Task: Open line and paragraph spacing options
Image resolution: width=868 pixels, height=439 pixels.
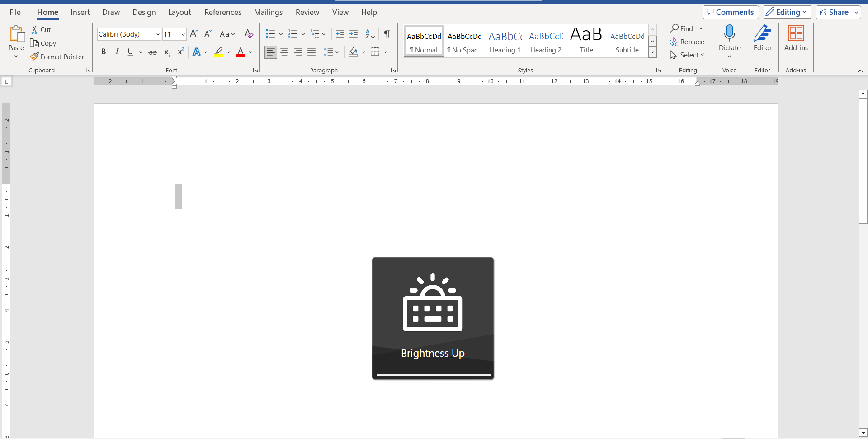Action: click(328, 52)
